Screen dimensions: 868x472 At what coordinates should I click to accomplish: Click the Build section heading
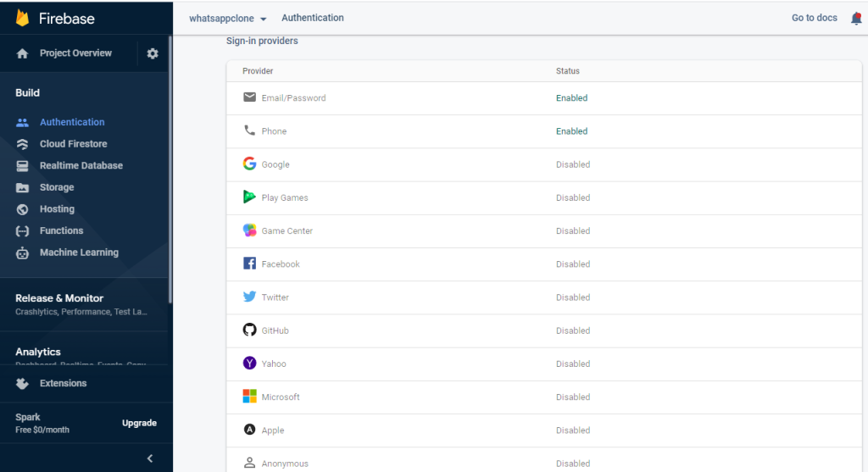(x=28, y=93)
